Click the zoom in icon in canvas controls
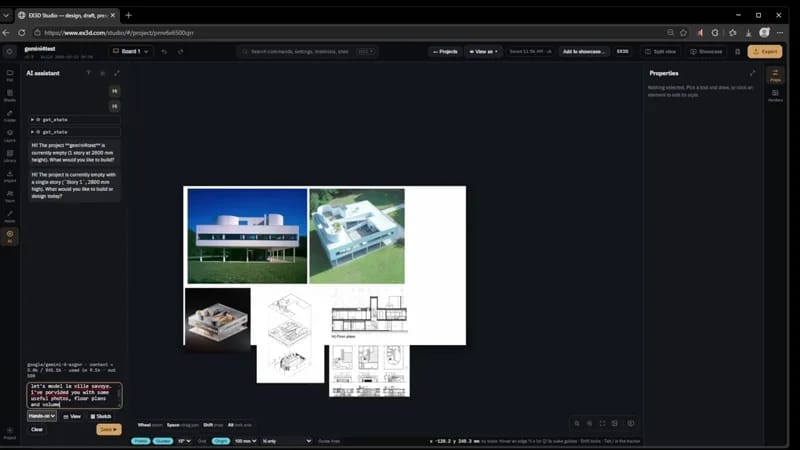 tap(589, 423)
